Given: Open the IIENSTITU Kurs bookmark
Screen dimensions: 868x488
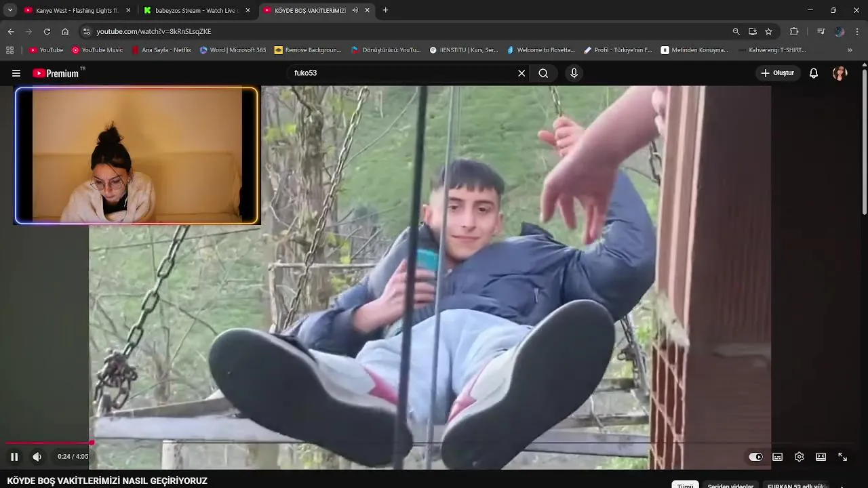Looking at the screenshot, I should 464,50.
